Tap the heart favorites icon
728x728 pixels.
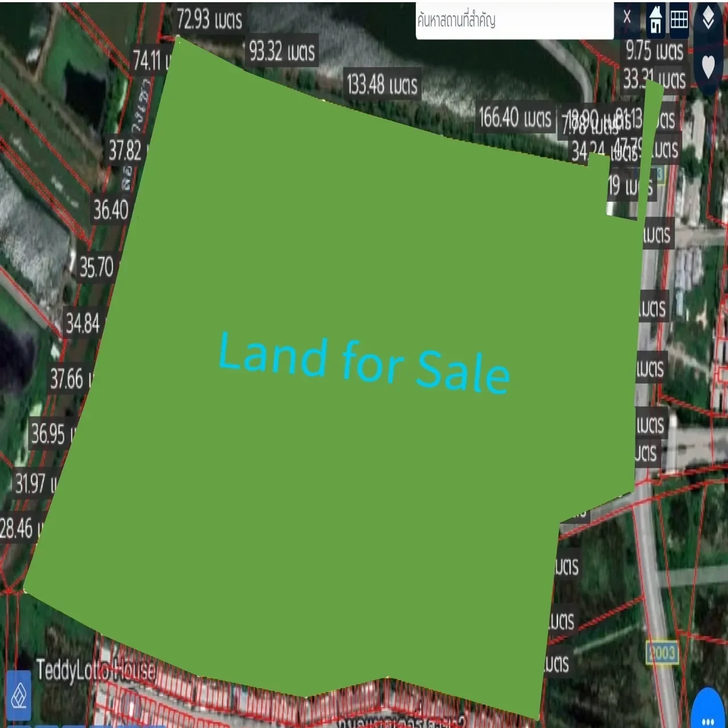(708, 67)
